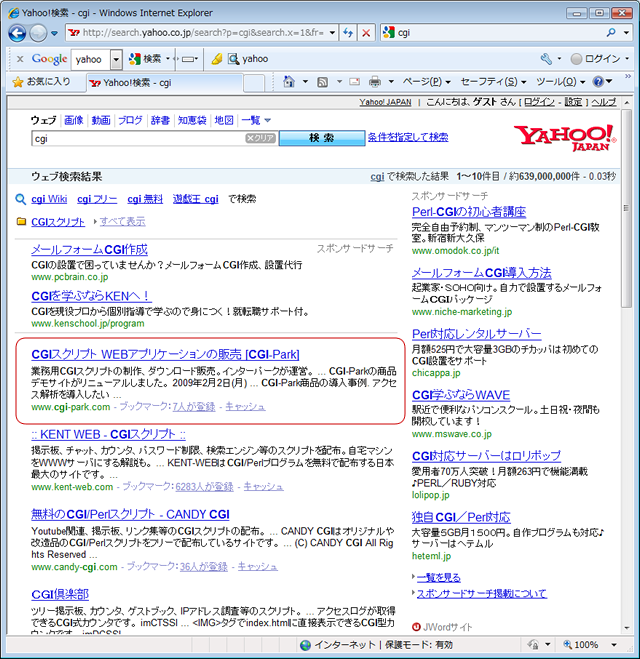Open CGIスクリプト WEBアプリケーションの販売 result

click(165, 354)
